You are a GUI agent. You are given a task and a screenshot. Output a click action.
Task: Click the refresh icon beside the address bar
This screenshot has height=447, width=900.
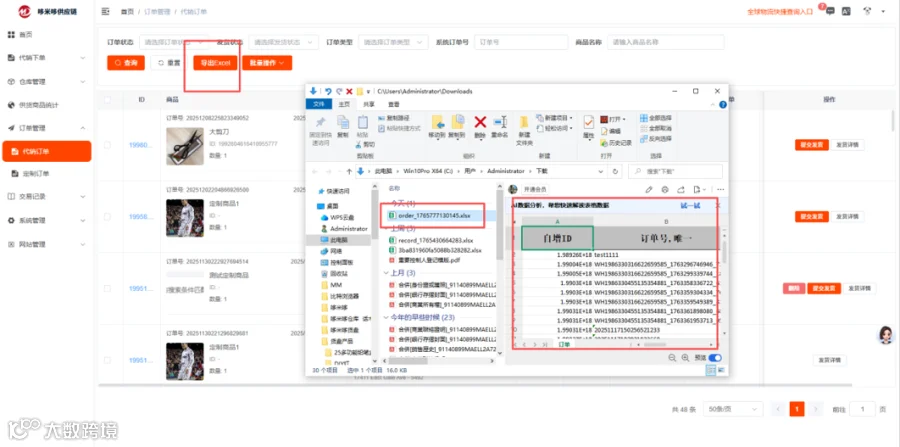(x=615, y=171)
